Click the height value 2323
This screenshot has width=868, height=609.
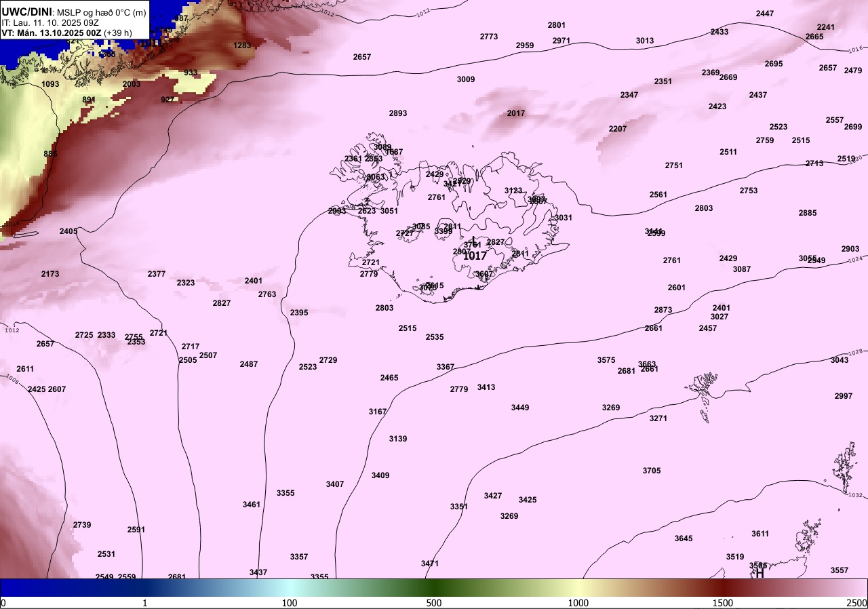coord(186,283)
